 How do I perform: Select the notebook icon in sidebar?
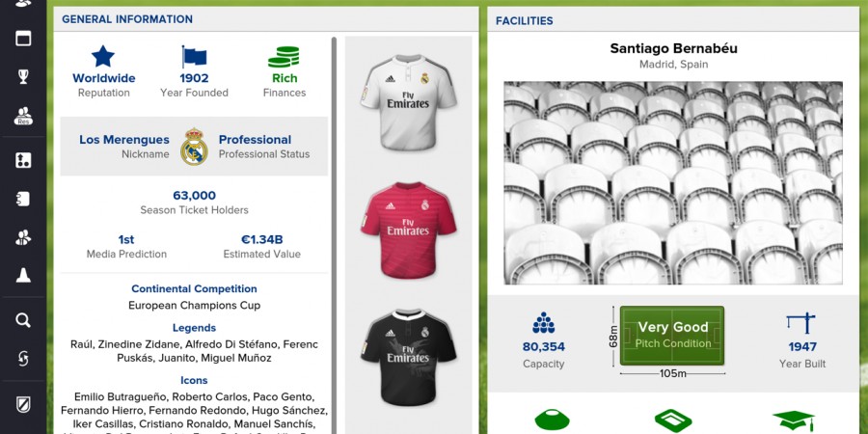click(x=23, y=199)
